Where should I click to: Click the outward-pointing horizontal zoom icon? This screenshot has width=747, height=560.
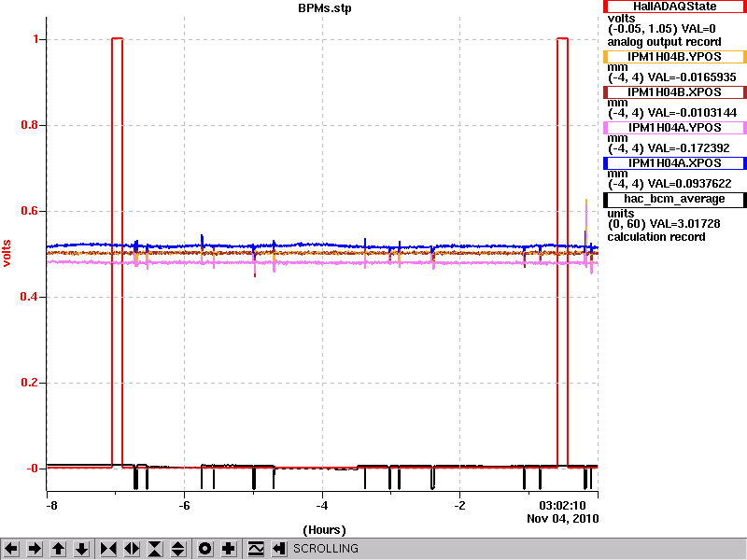(132, 549)
